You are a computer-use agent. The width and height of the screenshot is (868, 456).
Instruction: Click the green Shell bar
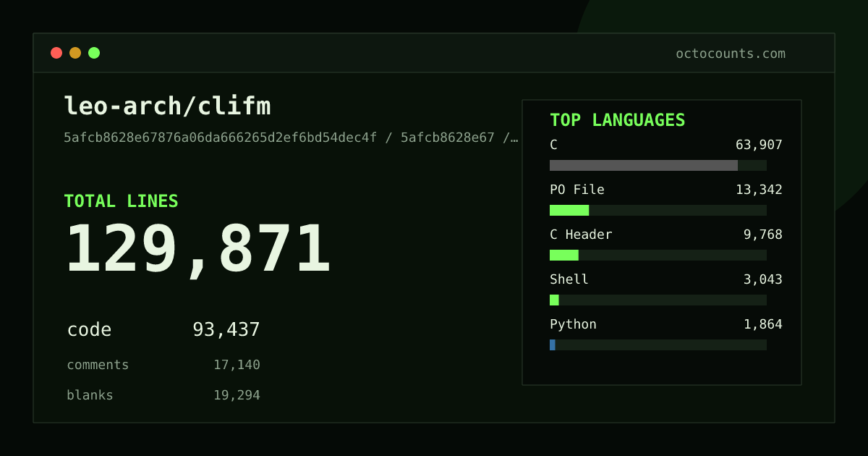click(x=554, y=300)
